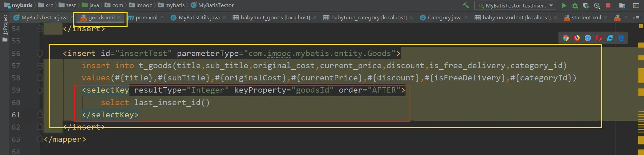Close the student.xml tab
Viewport: 644px width, 155px height.
tap(606, 17)
